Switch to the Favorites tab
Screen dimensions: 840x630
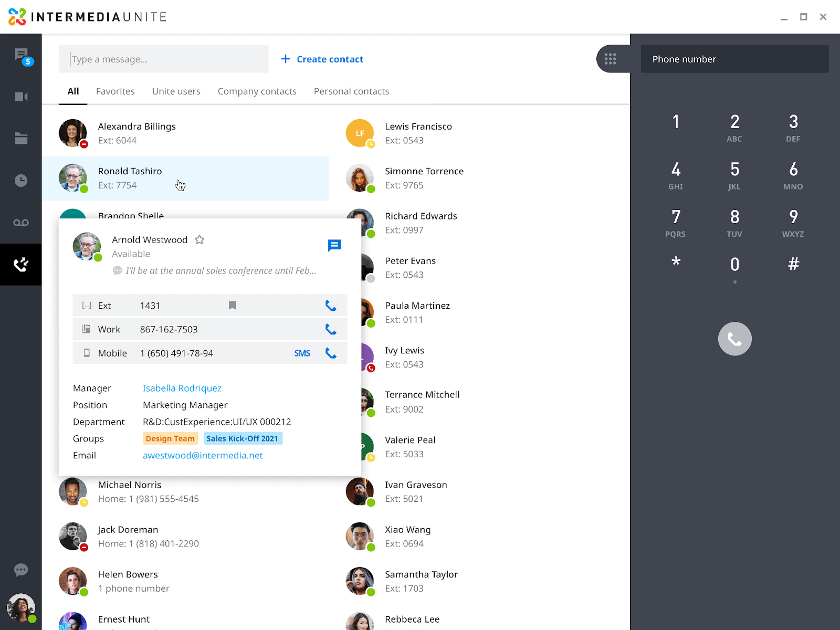pyautogui.click(x=115, y=91)
